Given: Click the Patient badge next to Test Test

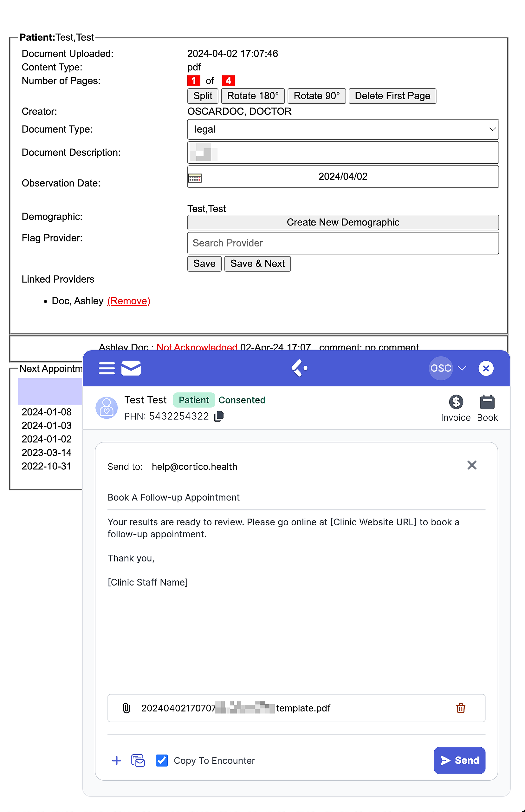Looking at the screenshot, I should tap(194, 400).
